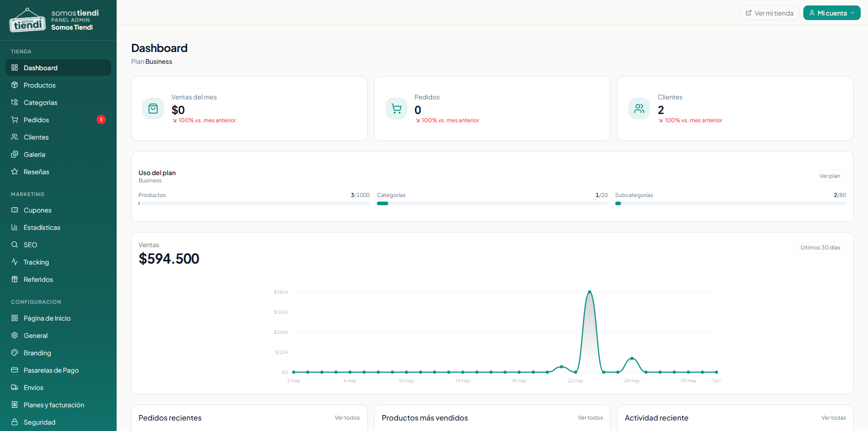Click the Pedidos cart icon in sidebar

[15, 119]
